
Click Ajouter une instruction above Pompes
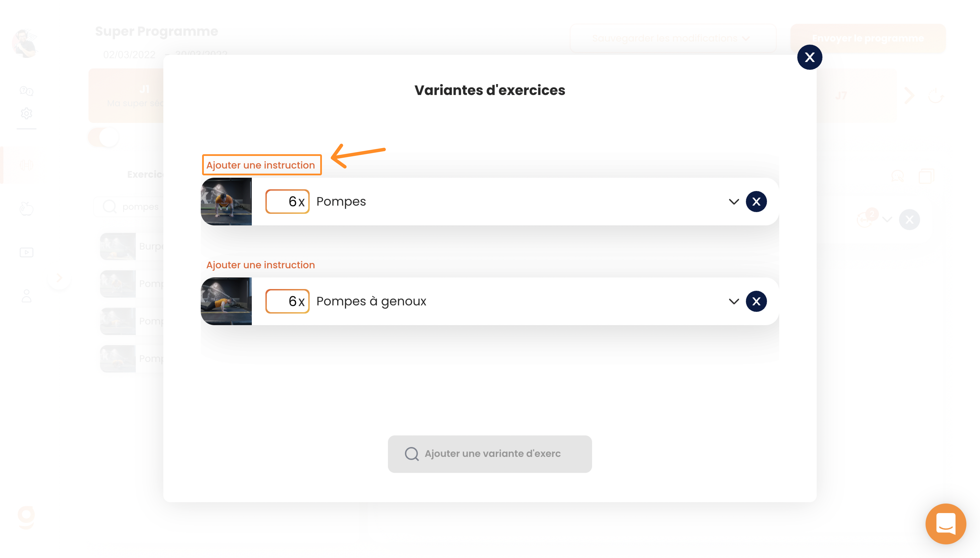click(x=260, y=165)
